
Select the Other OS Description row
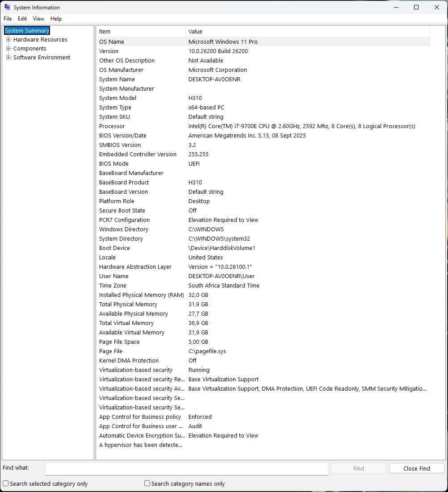[x=264, y=61]
